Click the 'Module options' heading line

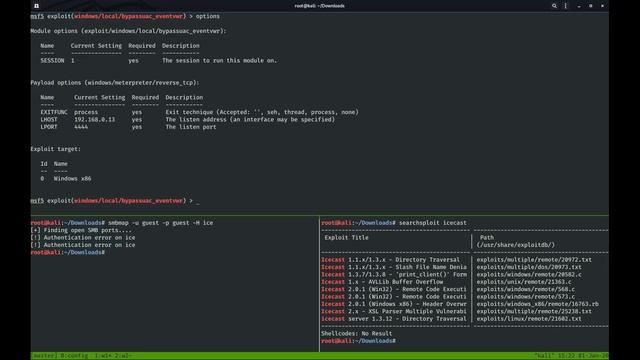[128, 31]
